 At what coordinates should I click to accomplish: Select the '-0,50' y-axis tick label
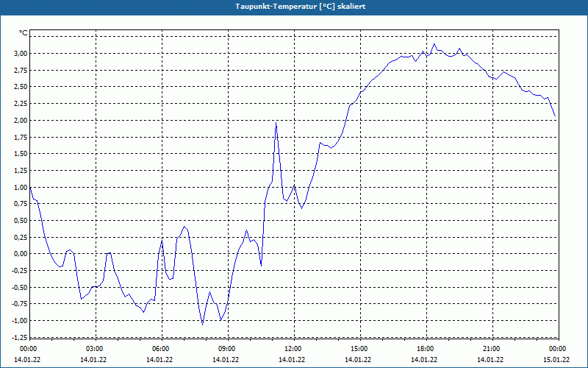coord(20,287)
